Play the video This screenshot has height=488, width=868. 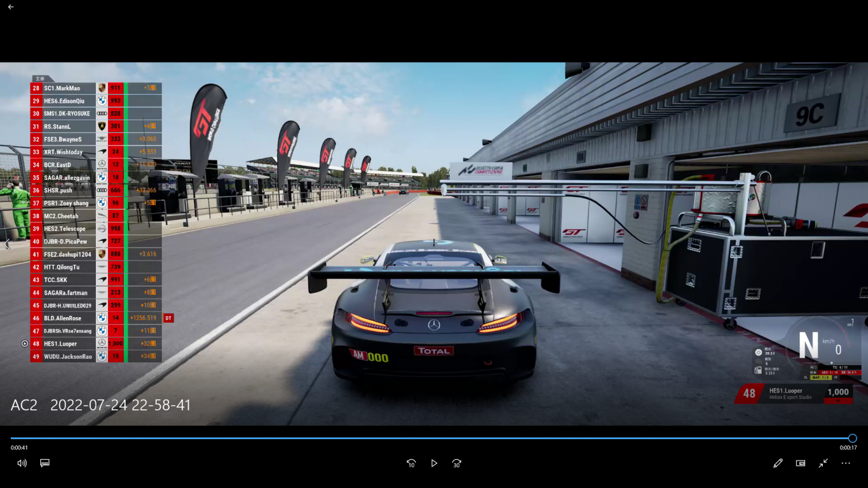click(x=434, y=463)
